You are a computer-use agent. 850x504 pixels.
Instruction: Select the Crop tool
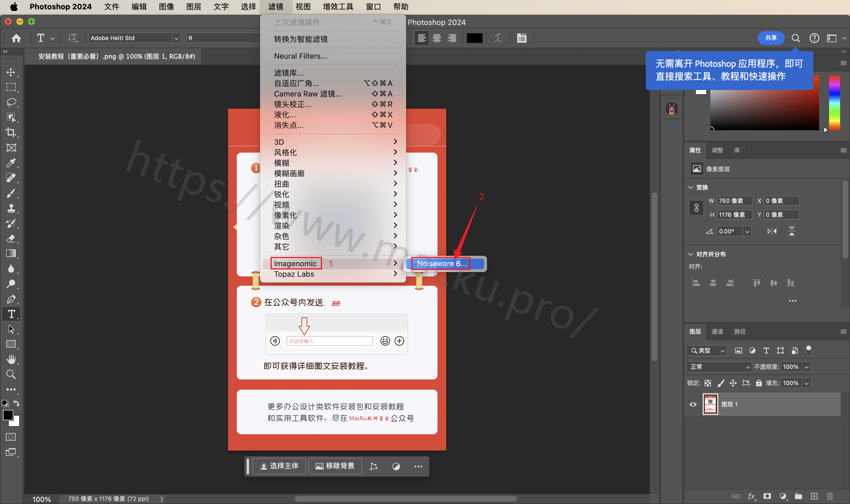click(x=11, y=132)
